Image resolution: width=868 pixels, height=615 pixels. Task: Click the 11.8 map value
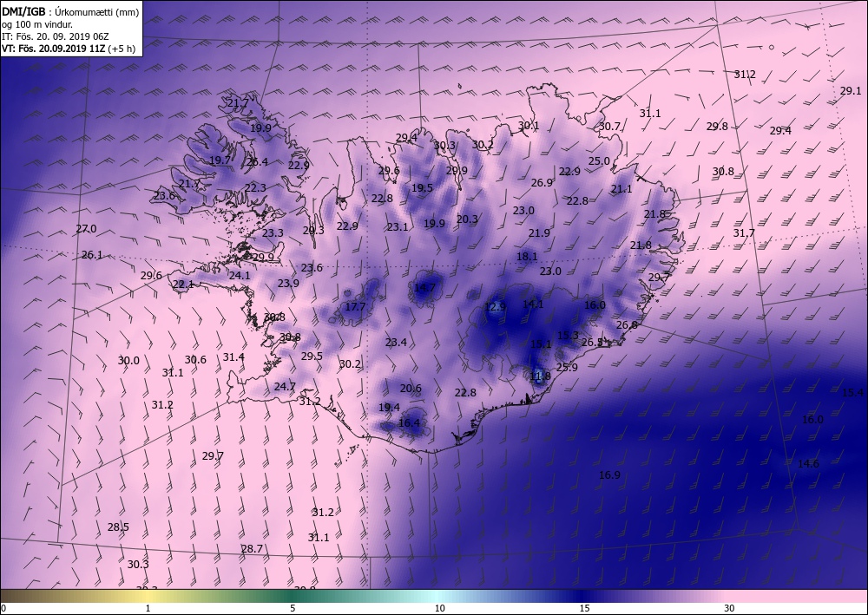pyautogui.click(x=540, y=376)
